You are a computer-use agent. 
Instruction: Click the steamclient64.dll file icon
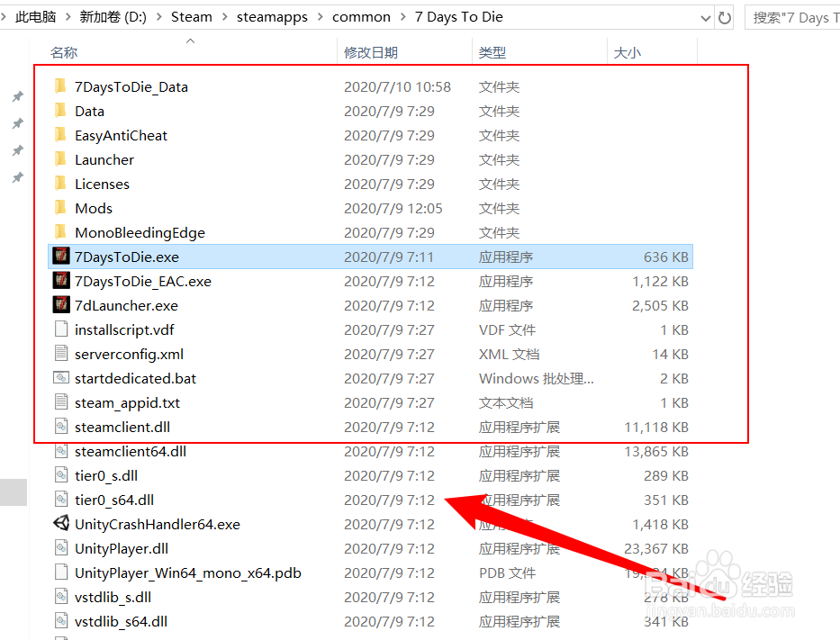[61, 450]
